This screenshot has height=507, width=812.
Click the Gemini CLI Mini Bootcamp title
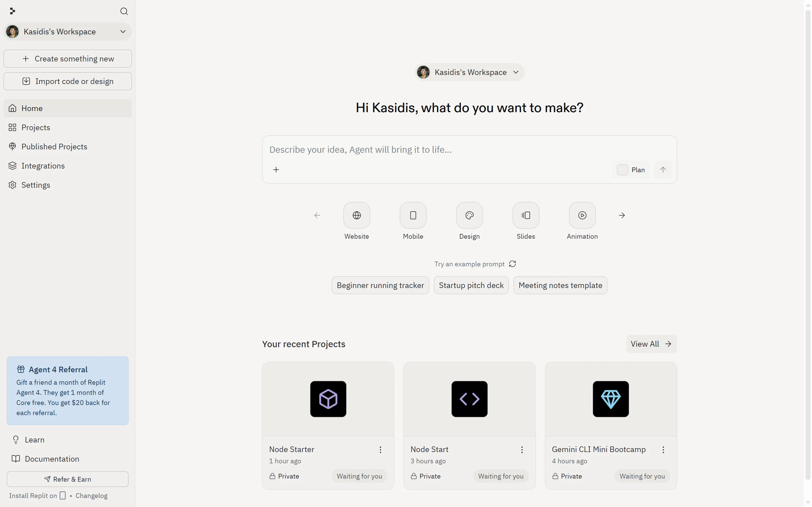click(x=598, y=449)
